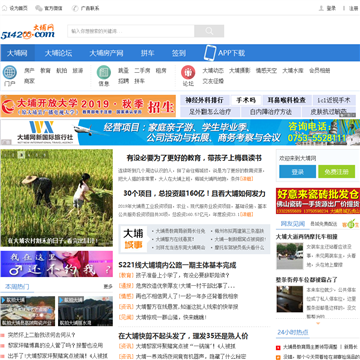Click the [情感] tag in news list

(x=126, y=296)
